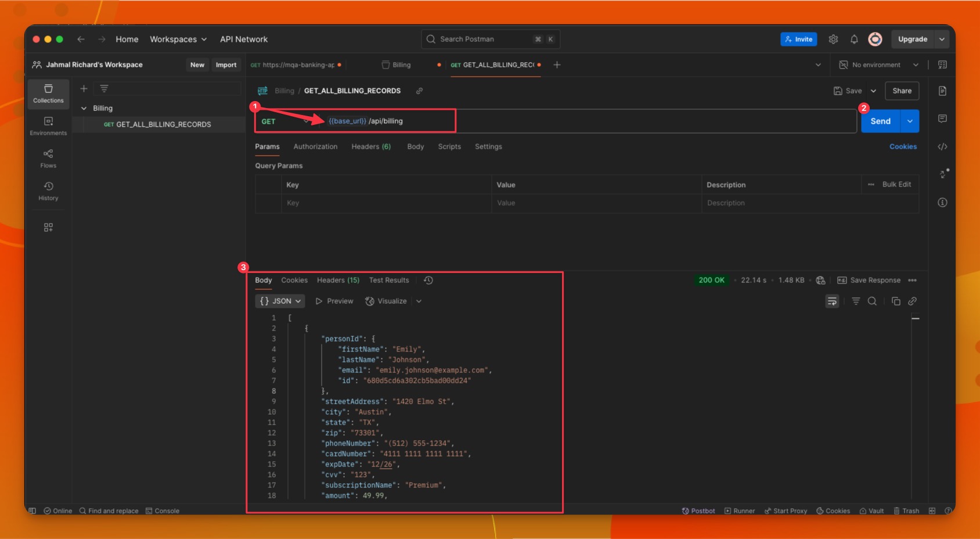Open the request info icon
The height and width of the screenshot is (539, 980).
(x=942, y=202)
